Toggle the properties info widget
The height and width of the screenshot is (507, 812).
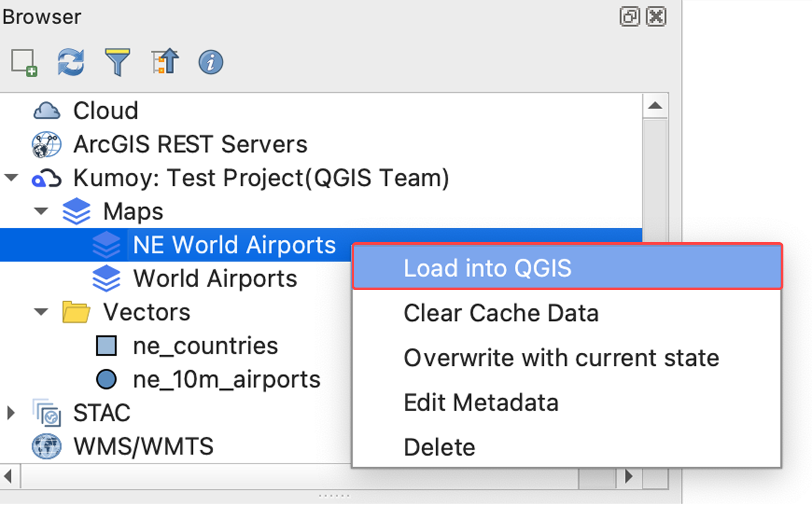pyautogui.click(x=210, y=62)
